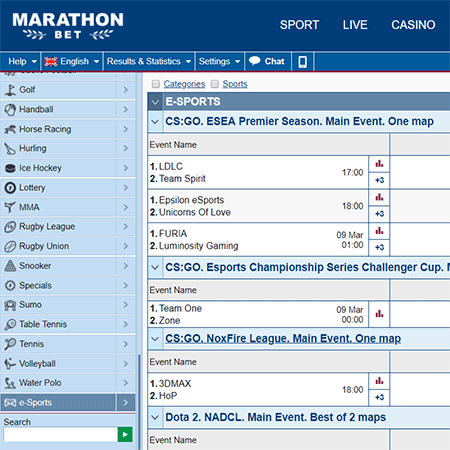Viewport: 450px width, 450px height.
Task: Show +3 markets for 3DMAX vs HoP
Action: coord(379,397)
